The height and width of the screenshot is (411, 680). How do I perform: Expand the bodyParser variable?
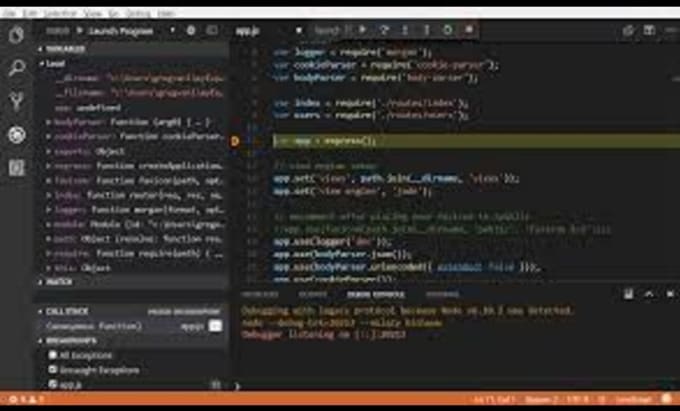click(49, 123)
